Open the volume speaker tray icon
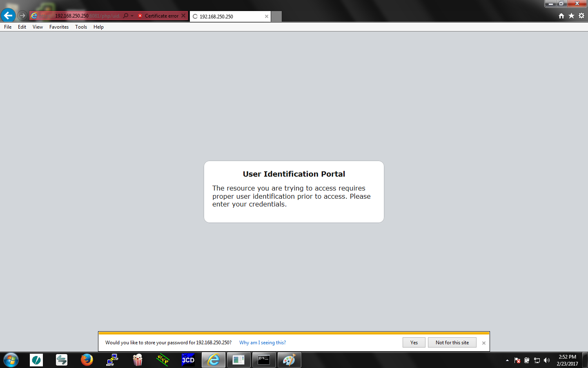This screenshot has height=368, width=588. pyautogui.click(x=547, y=360)
